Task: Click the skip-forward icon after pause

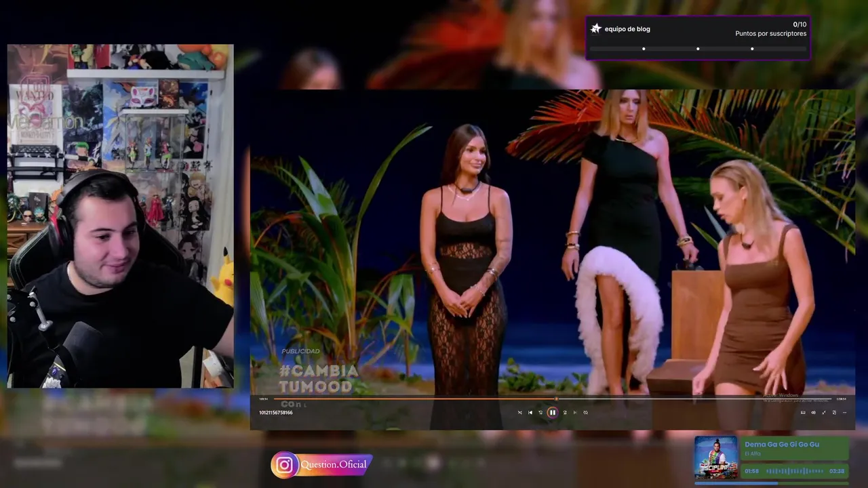Action: click(x=565, y=412)
